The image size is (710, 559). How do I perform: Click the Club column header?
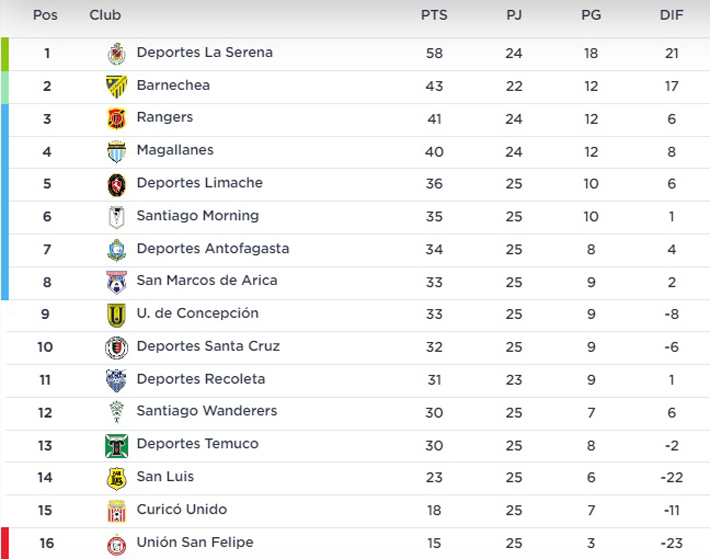tap(106, 16)
